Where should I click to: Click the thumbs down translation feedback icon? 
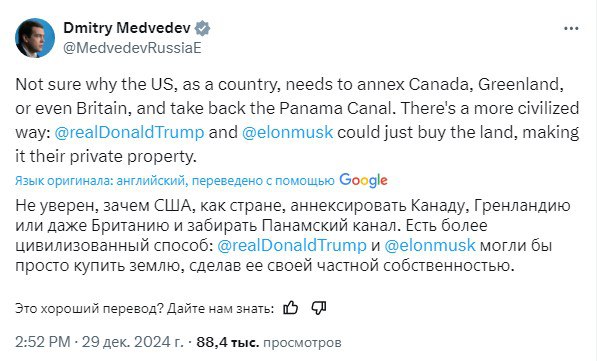point(319,308)
